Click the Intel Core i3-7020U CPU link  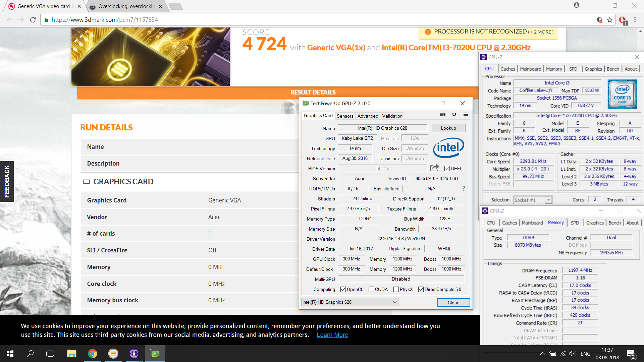(x=456, y=48)
